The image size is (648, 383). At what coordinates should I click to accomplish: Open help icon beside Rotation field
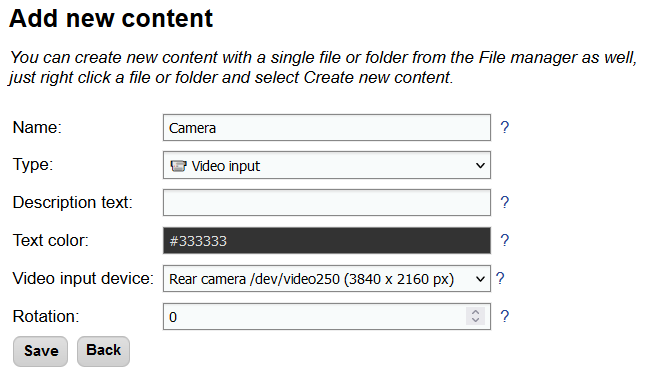click(x=505, y=316)
